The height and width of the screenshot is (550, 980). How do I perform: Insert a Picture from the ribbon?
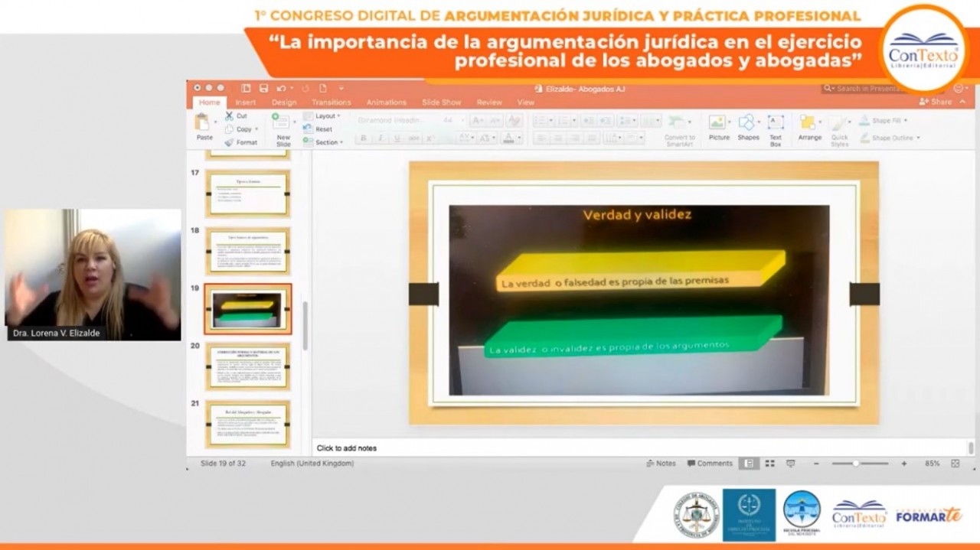[x=718, y=128]
